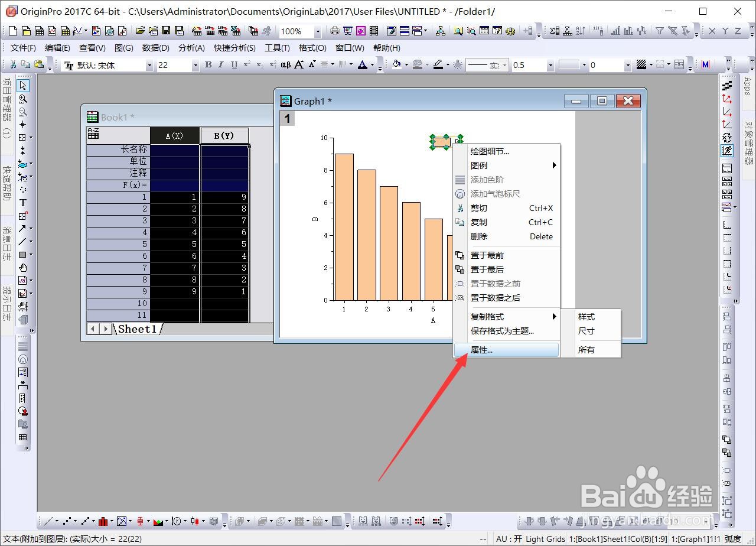Click Code Builder gear icon

click(x=510, y=31)
